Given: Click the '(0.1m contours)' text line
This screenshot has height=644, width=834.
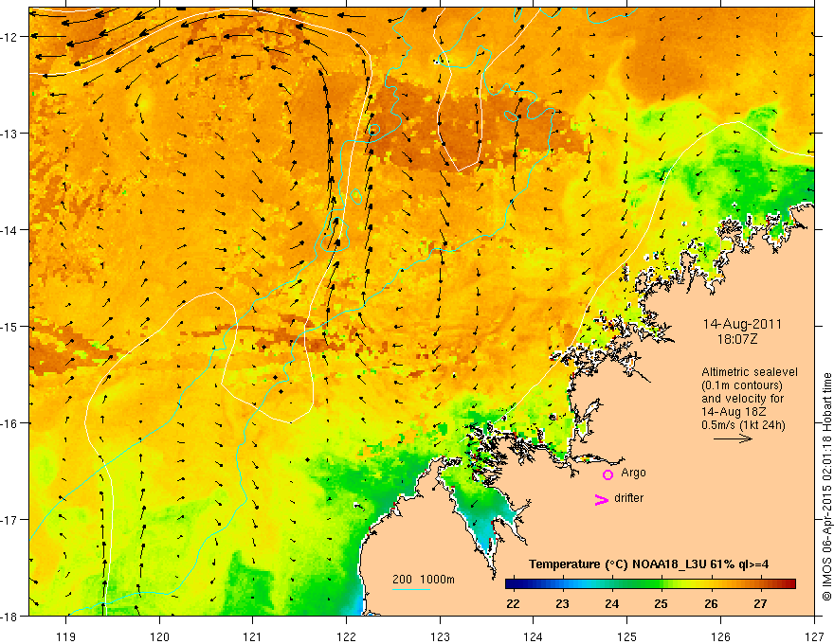Looking at the screenshot, I should pos(742,385).
